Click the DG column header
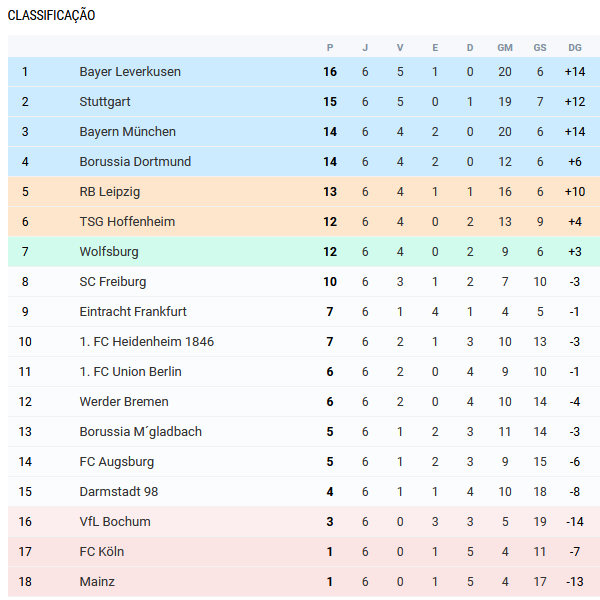Viewport: 600px width, 600px height. tap(574, 48)
